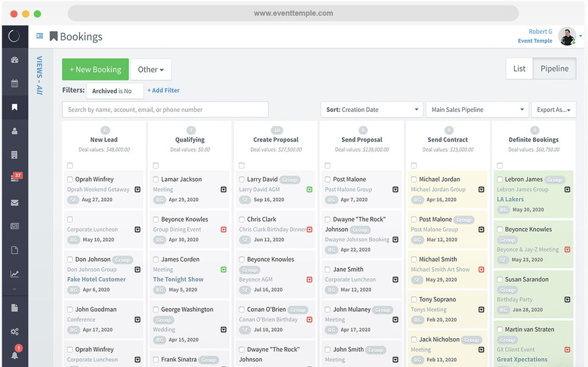Click the contacts person icon in sidebar

(x=15, y=131)
